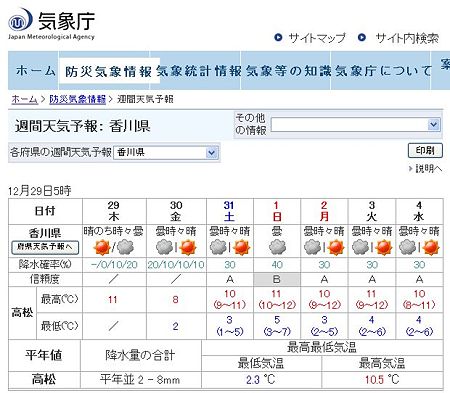This screenshot has width=450, height=393.
Task: Click the 週間天気予報: 香川県 heading
Action: point(82,126)
